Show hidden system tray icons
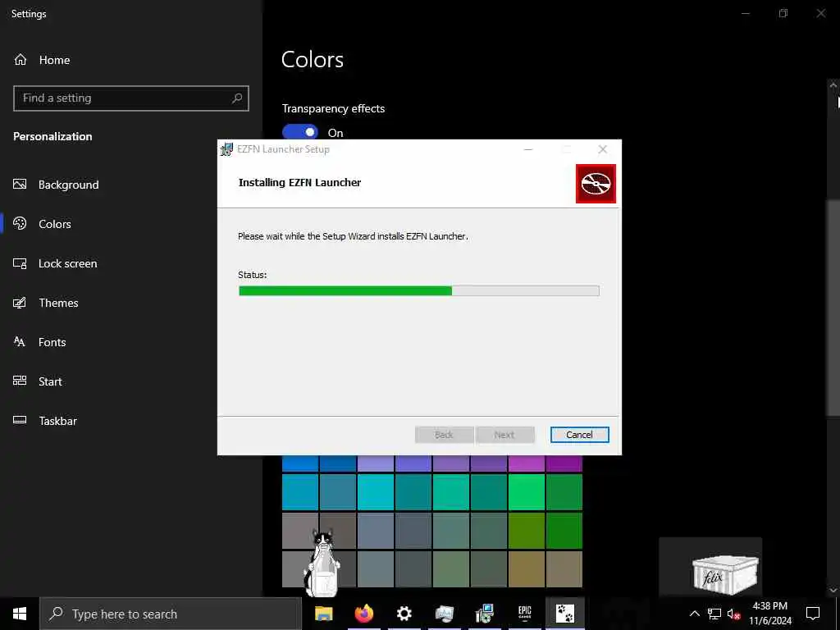Screen dimensions: 840x630 694,614
